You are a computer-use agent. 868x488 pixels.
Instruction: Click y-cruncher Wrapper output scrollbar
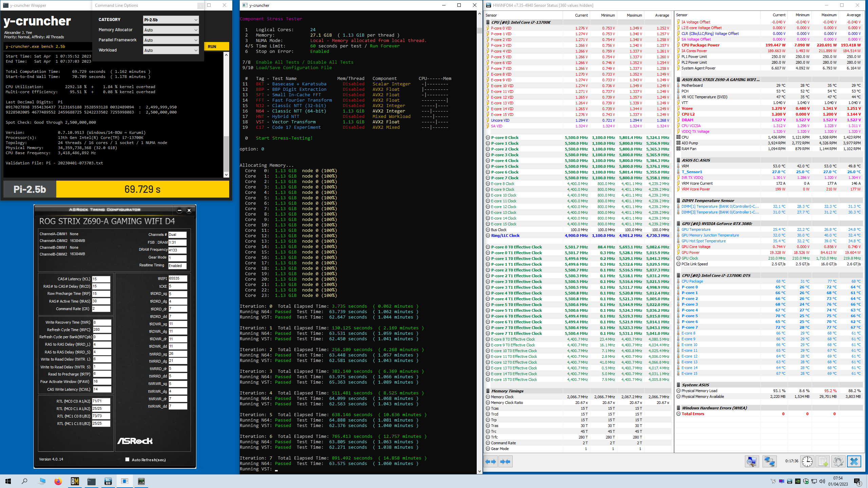point(226,115)
